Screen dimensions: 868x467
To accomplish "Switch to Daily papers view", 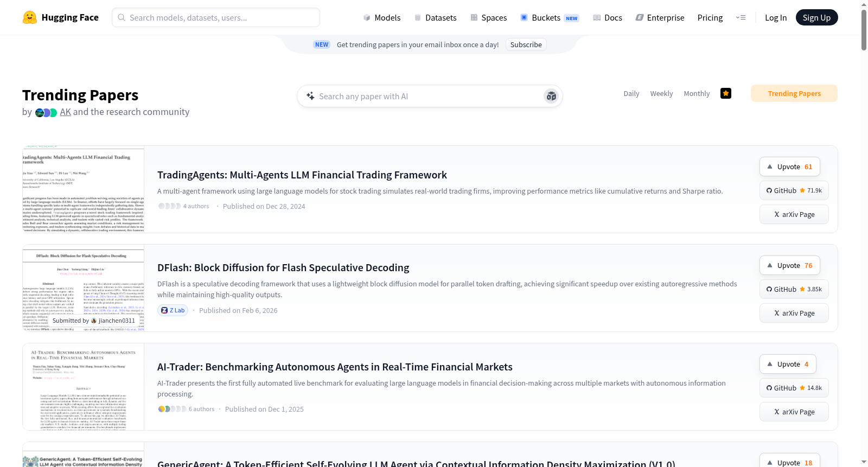I will pos(631,93).
